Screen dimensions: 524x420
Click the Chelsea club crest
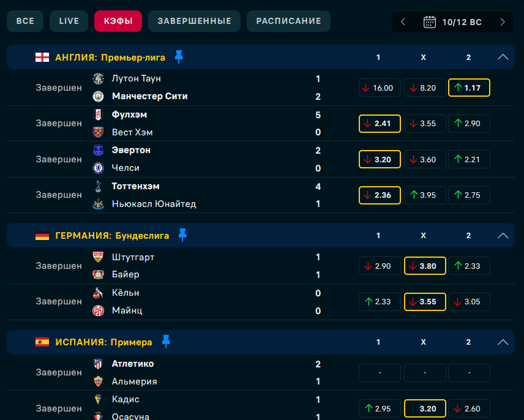(x=98, y=168)
